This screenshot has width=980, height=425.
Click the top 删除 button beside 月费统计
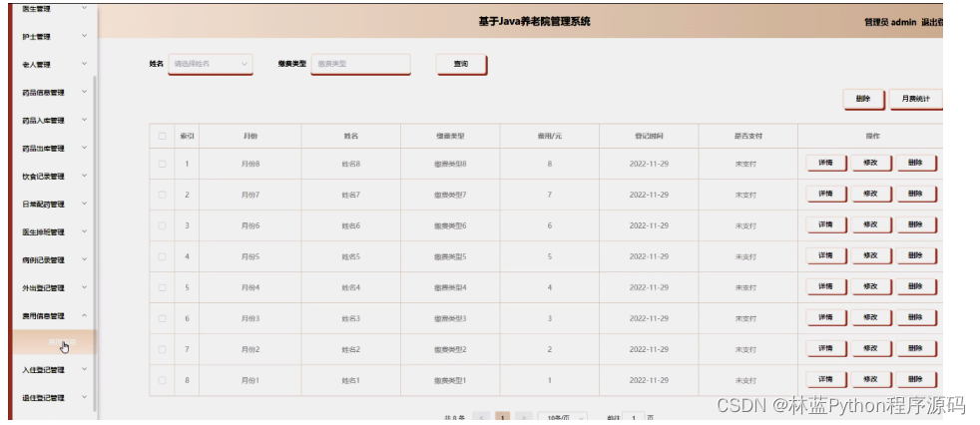point(863,99)
